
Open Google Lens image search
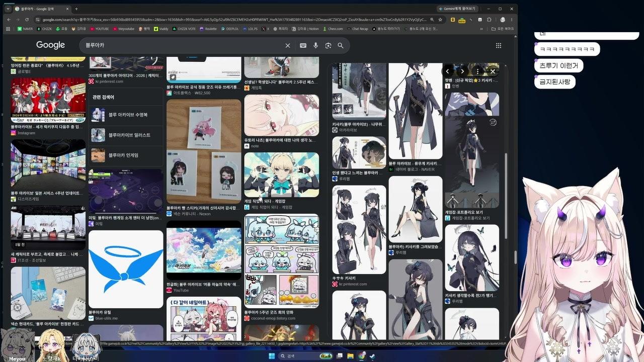(328, 45)
